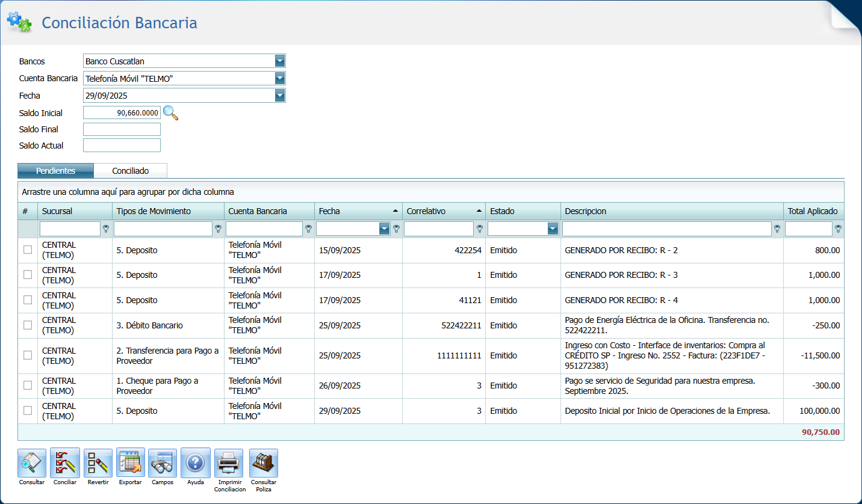
Task: Open the Exportar tool
Action: click(130, 463)
